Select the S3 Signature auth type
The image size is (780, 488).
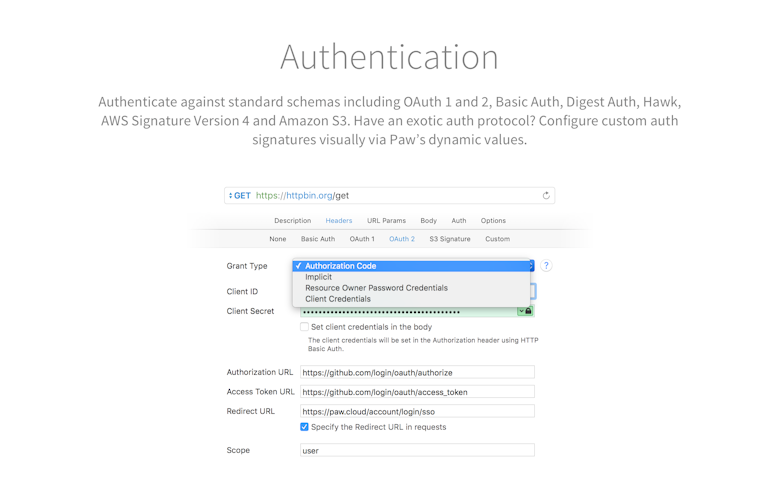pyautogui.click(x=450, y=239)
